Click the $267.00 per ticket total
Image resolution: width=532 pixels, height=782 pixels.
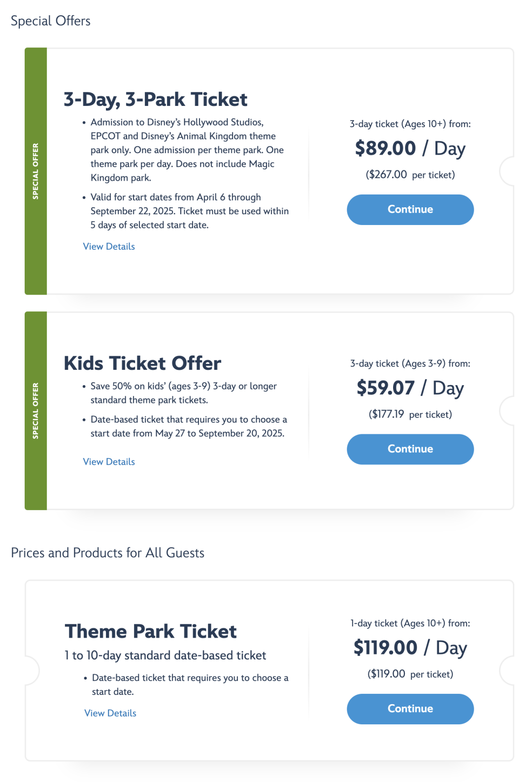pyautogui.click(x=410, y=175)
